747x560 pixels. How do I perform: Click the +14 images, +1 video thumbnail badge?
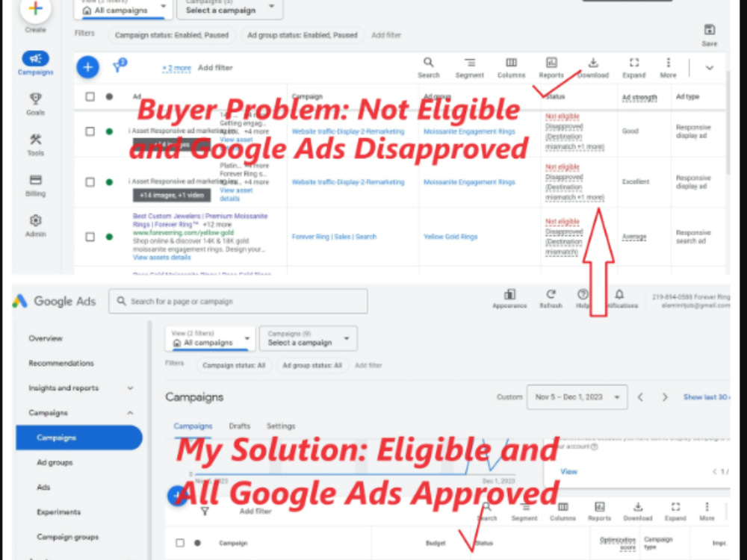(x=172, y=195)
